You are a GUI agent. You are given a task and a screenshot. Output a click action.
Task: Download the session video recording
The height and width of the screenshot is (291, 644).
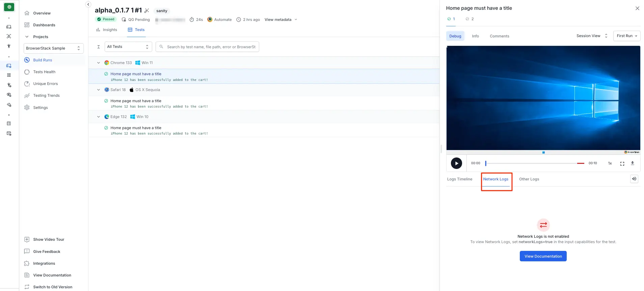point(633,163)
